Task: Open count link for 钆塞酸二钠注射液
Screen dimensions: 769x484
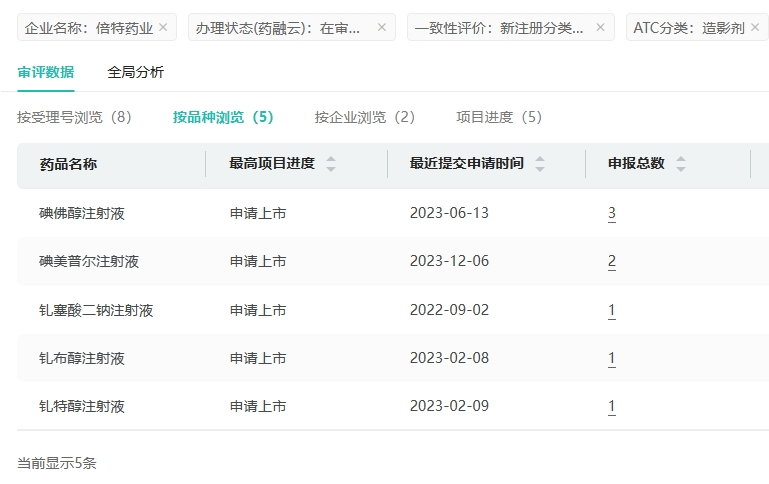Action: click(x=612, y=310)
